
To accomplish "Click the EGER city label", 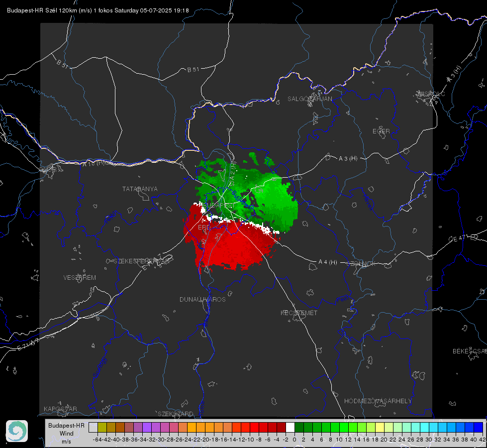I will 381,131.
